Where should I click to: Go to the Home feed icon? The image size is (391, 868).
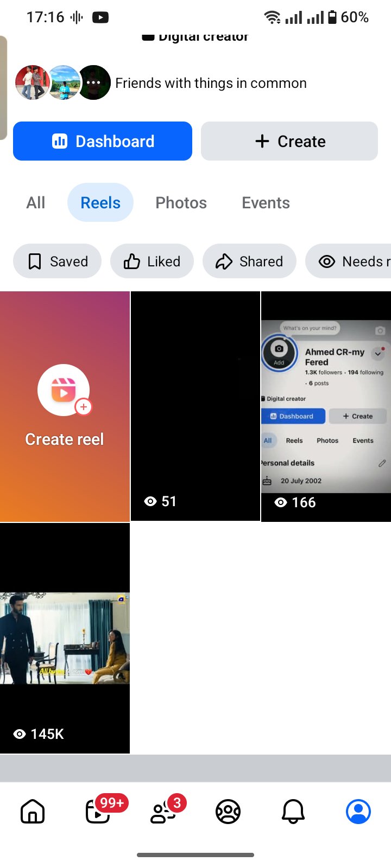click(33, 812)
